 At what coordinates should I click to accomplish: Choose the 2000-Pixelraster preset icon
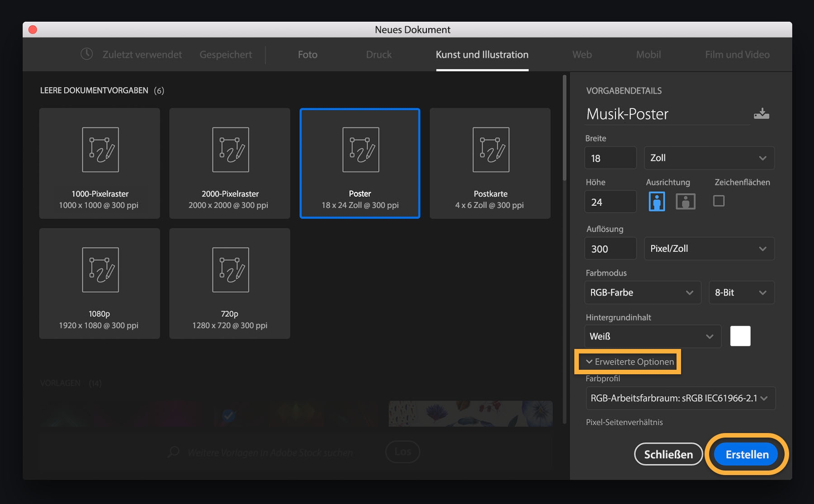[x=230, y=150]
